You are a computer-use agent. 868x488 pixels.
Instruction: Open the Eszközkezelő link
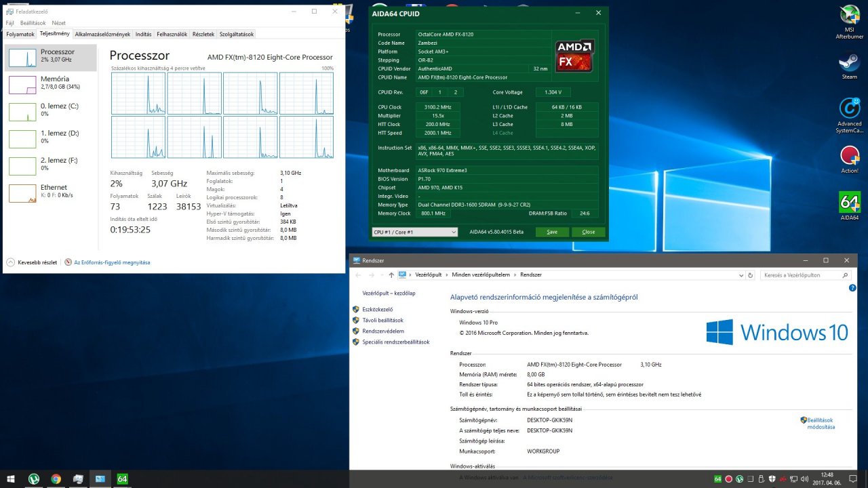click(x=378, y=309)
